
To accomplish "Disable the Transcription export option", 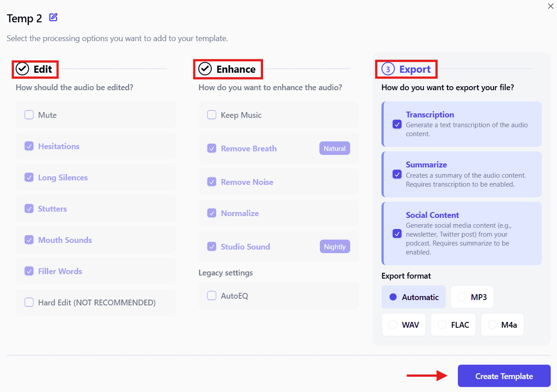I will (397, 124).
